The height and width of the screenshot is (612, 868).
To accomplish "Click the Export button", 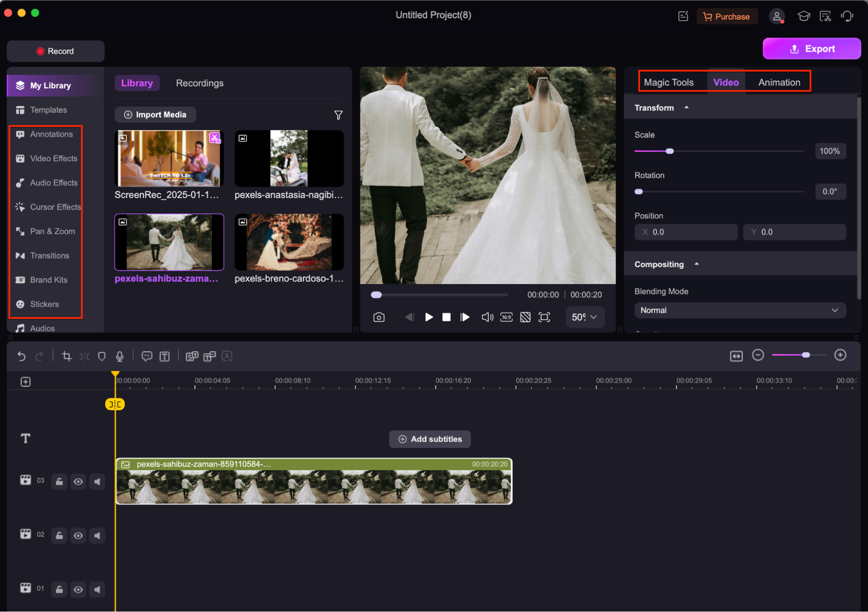I will pyautogui.click(x=812, y=49).
